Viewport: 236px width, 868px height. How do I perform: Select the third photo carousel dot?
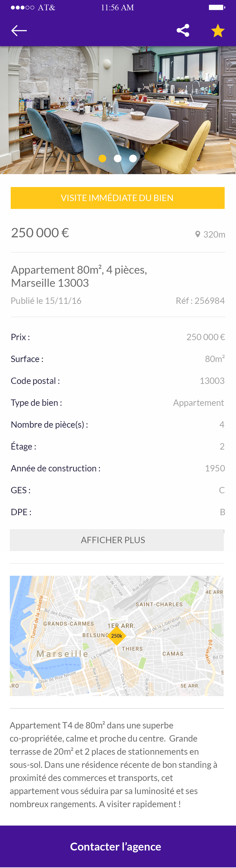point(133,158)
